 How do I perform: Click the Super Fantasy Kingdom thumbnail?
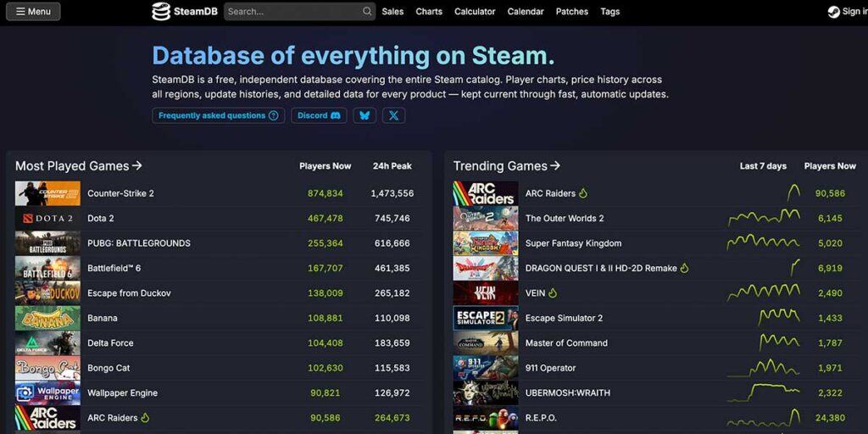(x=486, y=243)
